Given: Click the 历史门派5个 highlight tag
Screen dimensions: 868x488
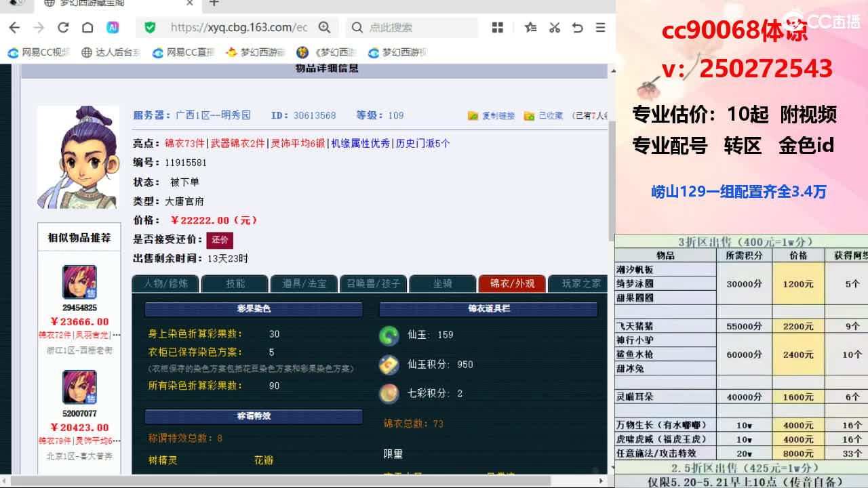Looking at the screenshot, I should coord(422,144).
